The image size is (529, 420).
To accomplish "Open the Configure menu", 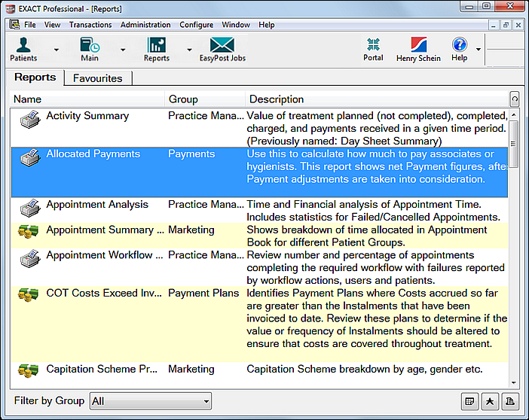I will point(197,25).
